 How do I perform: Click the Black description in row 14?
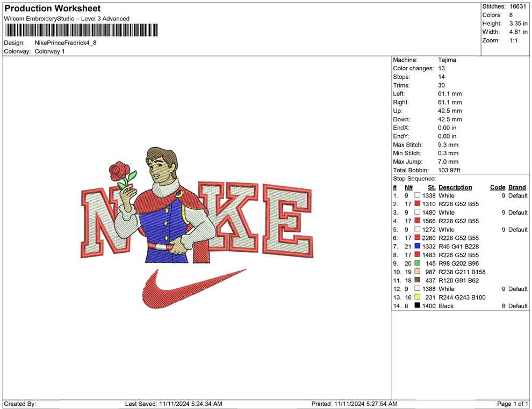click(x=446, y=305)
